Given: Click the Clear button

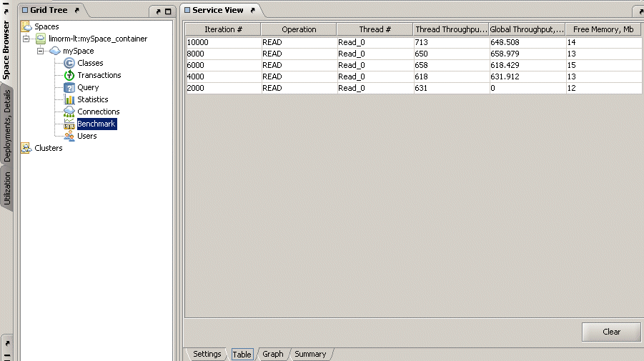Looking at the screenshot, I should (611, 332).
